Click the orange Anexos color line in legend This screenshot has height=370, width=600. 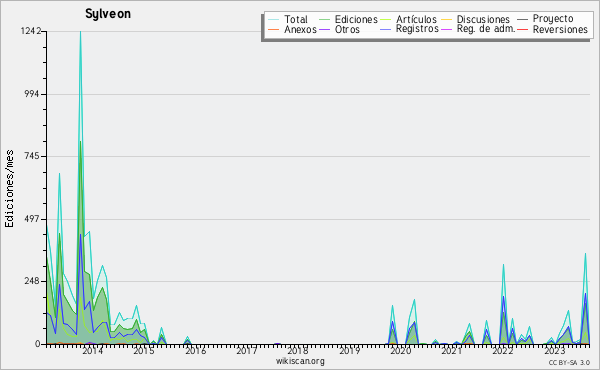tap(273, 29)
